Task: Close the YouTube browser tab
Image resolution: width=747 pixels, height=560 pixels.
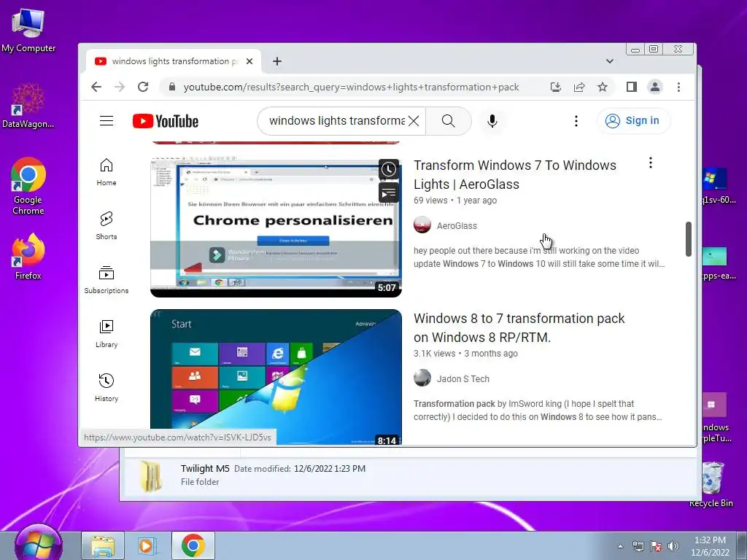Action: click(x=249, y=61)
